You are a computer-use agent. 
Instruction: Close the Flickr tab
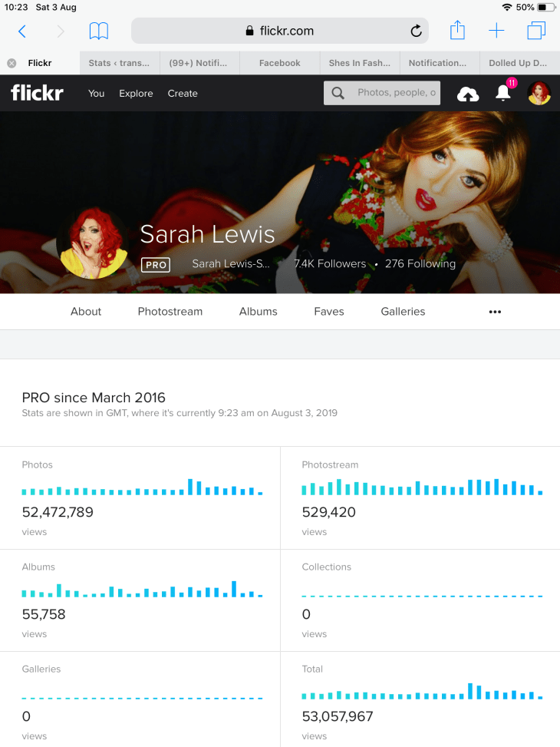pos(12,63)
